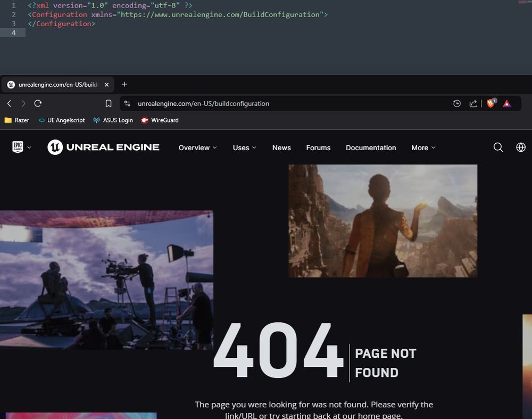Bookmark this page icon

point(109,104)
